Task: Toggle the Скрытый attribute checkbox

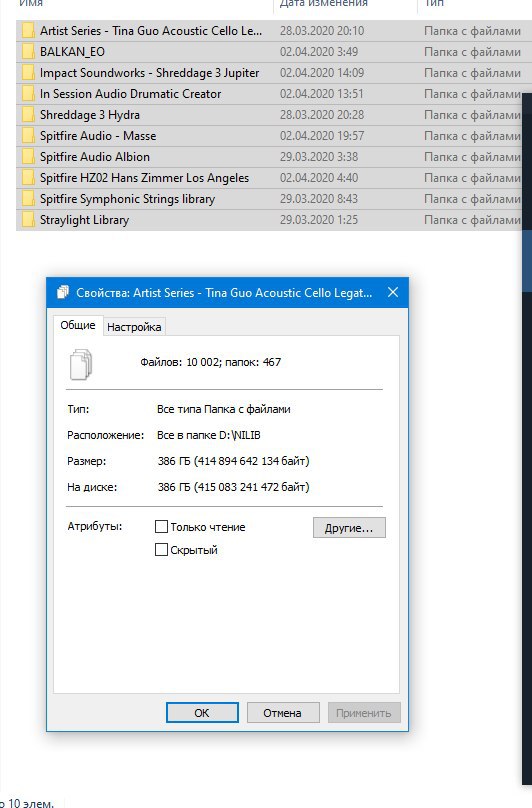Action: point(161,550)
